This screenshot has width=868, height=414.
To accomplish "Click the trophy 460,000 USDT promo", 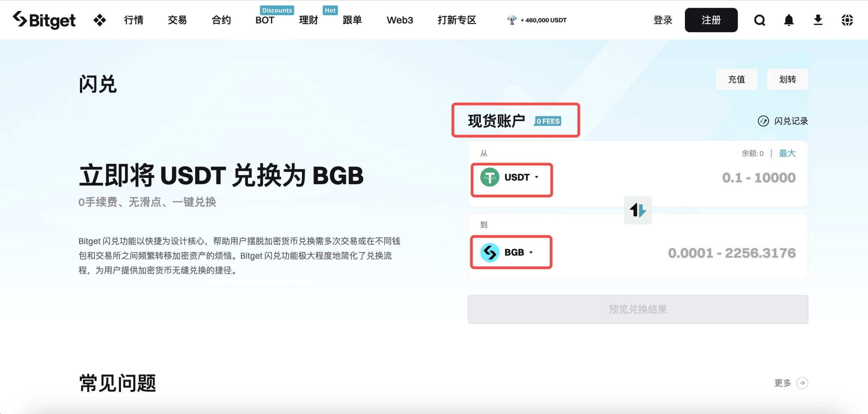I will (x=536, y=20).
